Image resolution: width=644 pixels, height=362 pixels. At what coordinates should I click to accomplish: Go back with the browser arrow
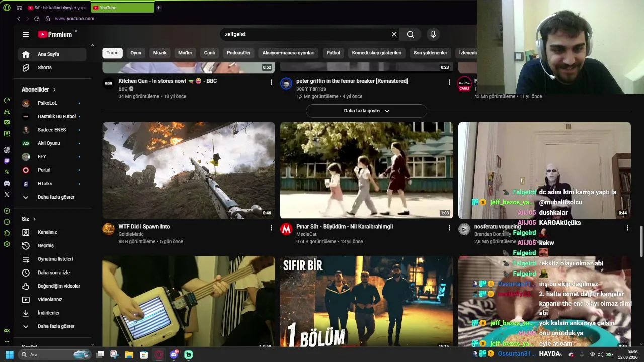point(19,19)
